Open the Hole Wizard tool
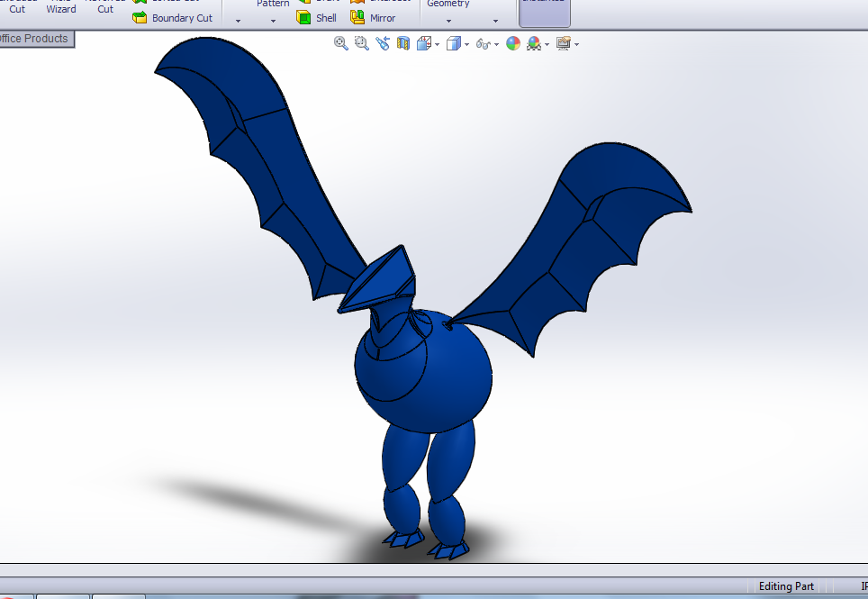 61,8
